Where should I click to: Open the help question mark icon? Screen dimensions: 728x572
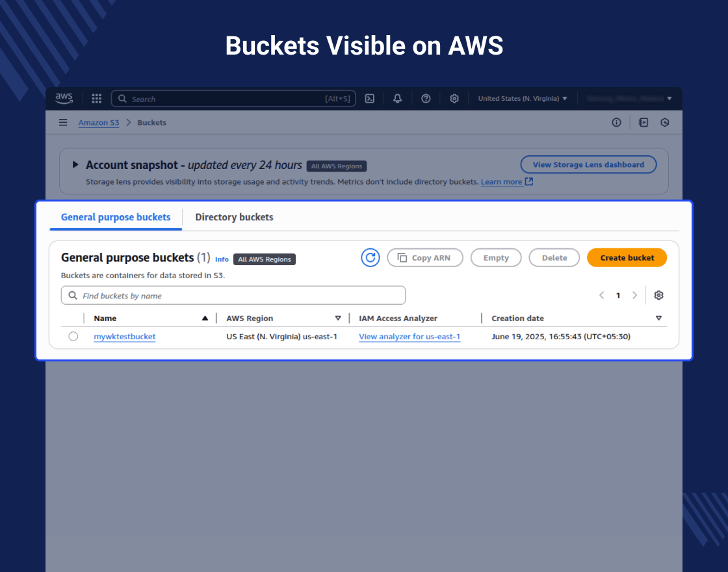click(x=426, y=98)
